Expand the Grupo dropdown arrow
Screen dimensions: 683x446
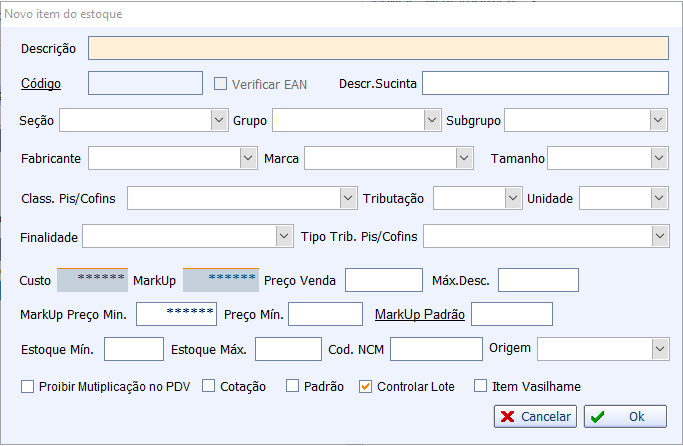[432, 120]
